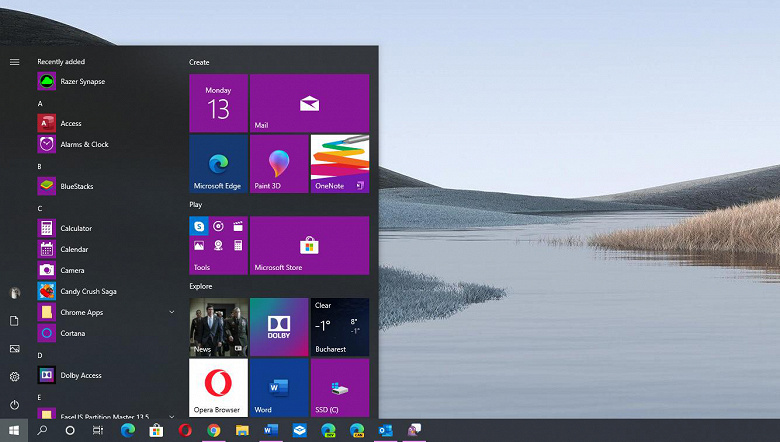780x442 pixels.
Task: Open the Mail tile
Action: click(x=309, y=103)
